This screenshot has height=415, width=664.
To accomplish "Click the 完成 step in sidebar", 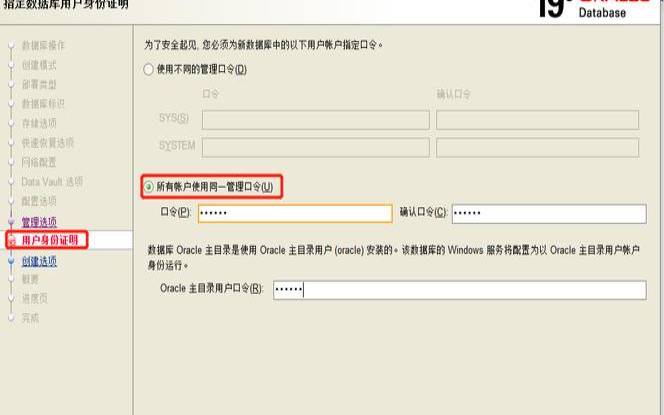I will tap(30, 318).
